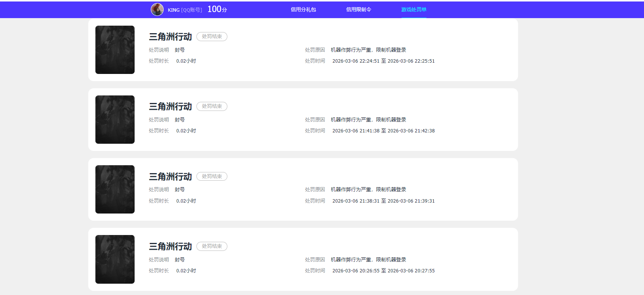Select the 游戏处罚单 tab
644x295 pixels.
click(414, 9)
